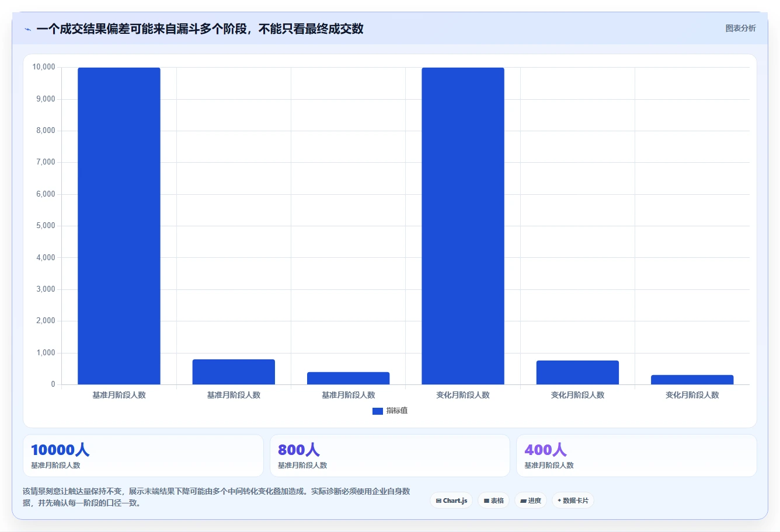This screenshot has width=780, height=532.
Task: Click the 基准月 bar reaching 10,000
Action: tap(119, 226)
